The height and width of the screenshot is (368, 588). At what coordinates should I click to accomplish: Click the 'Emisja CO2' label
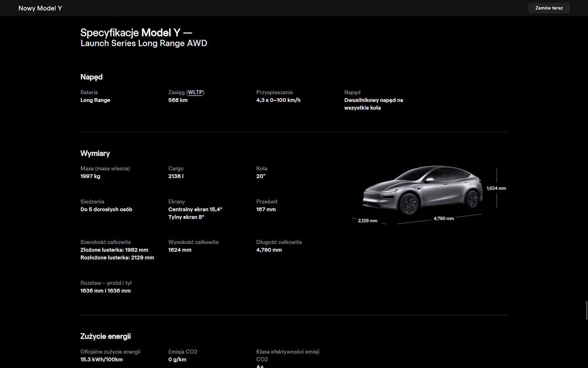click(x=183, y=352)
